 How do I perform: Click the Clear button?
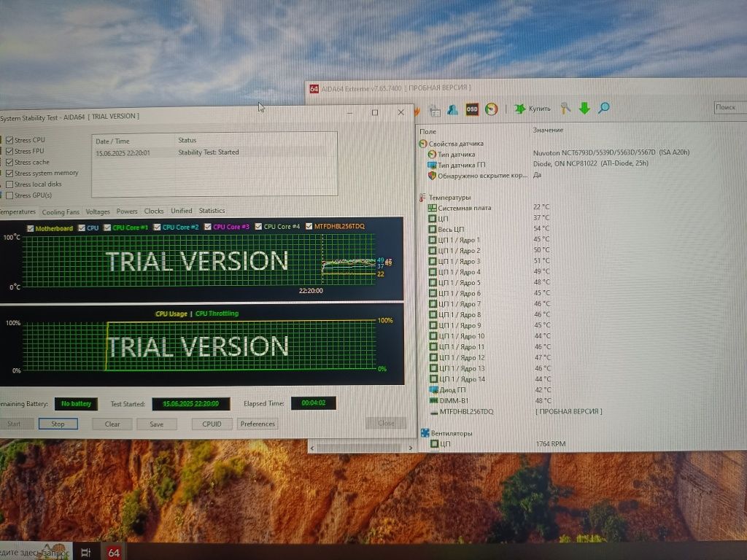coord(112,424)
